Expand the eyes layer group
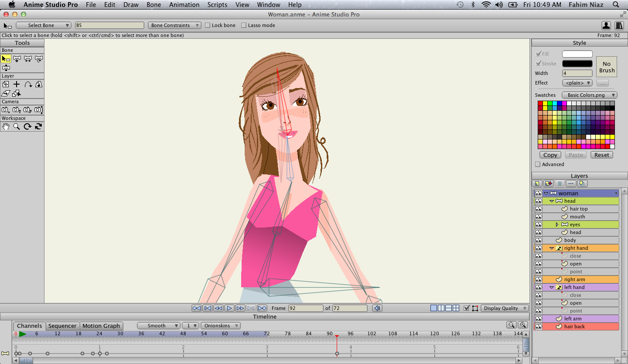The height and width of the screenshot is (364, 628). [x=557, y=225]
